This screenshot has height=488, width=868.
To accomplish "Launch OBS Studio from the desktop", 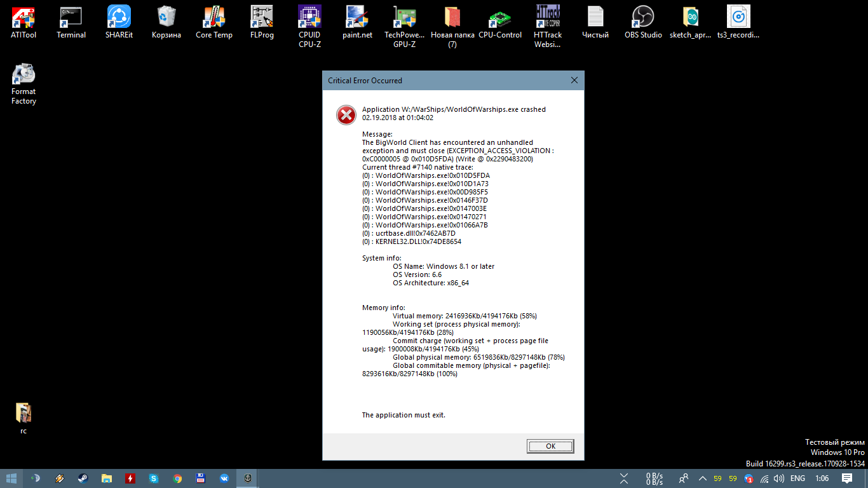I will pos(643,22).
